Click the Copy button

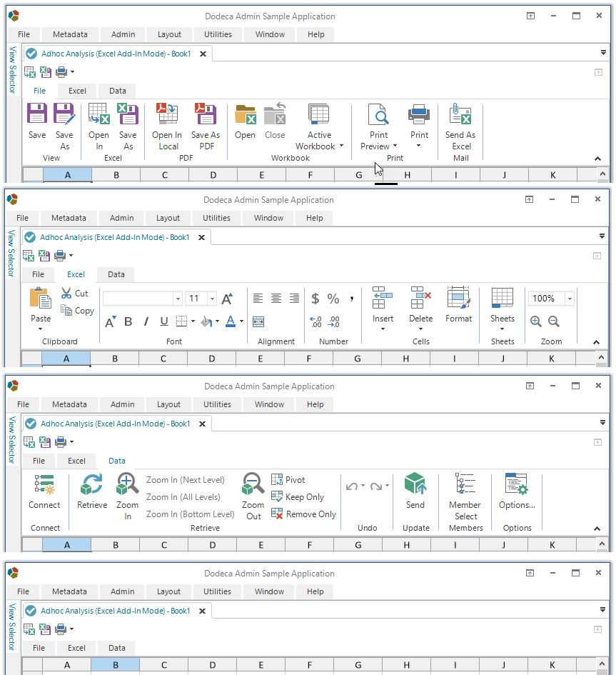77,311
